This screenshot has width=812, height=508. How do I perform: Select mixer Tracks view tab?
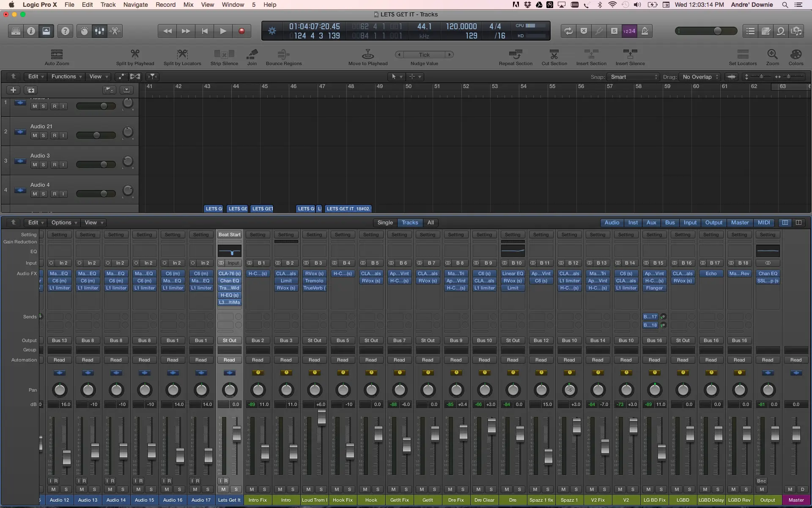coord(409,223)
